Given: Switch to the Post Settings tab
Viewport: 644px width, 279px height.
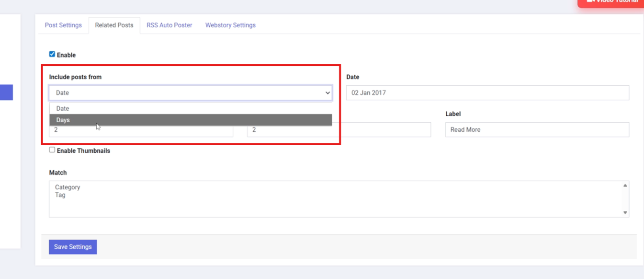Looking at the screenshot, I should pos(63,25).
